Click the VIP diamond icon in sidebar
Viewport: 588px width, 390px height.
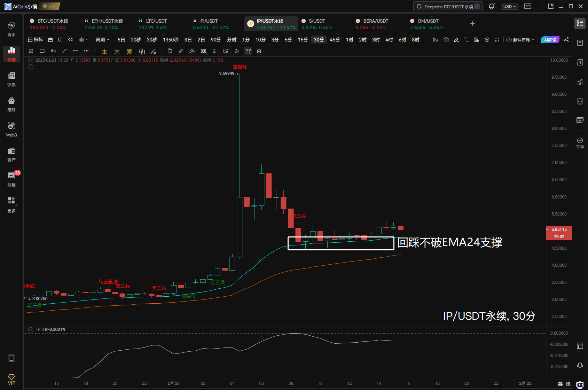point(11,380)
